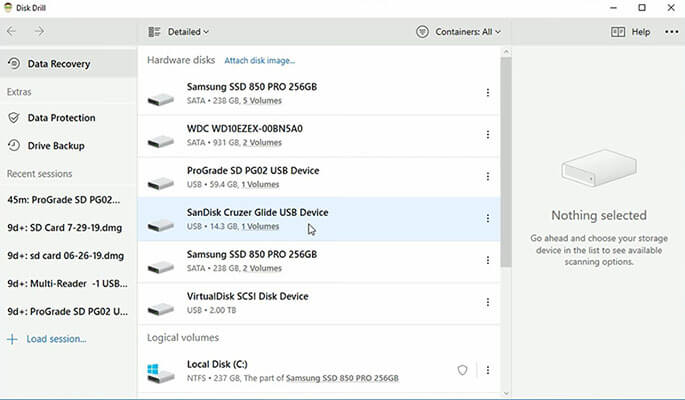Click the disk list scrollbar thumb
685x400 pixels.
(x=506, y=162)
